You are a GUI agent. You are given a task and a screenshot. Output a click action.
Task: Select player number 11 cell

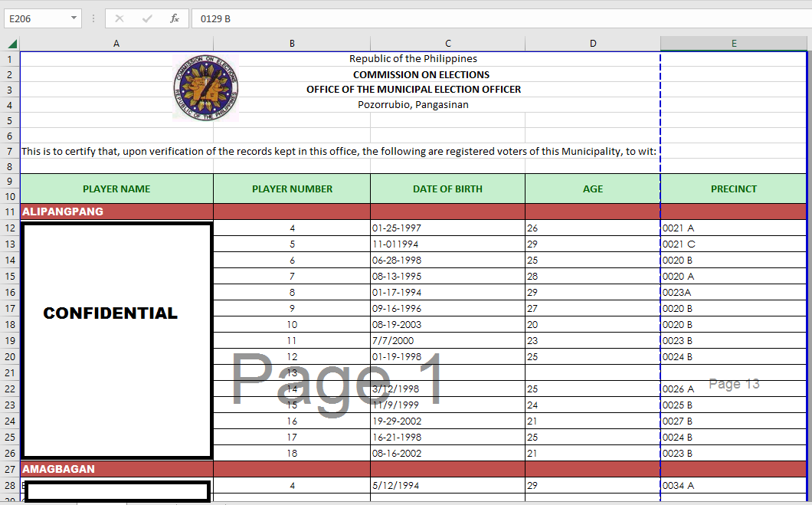pos(292,340)
